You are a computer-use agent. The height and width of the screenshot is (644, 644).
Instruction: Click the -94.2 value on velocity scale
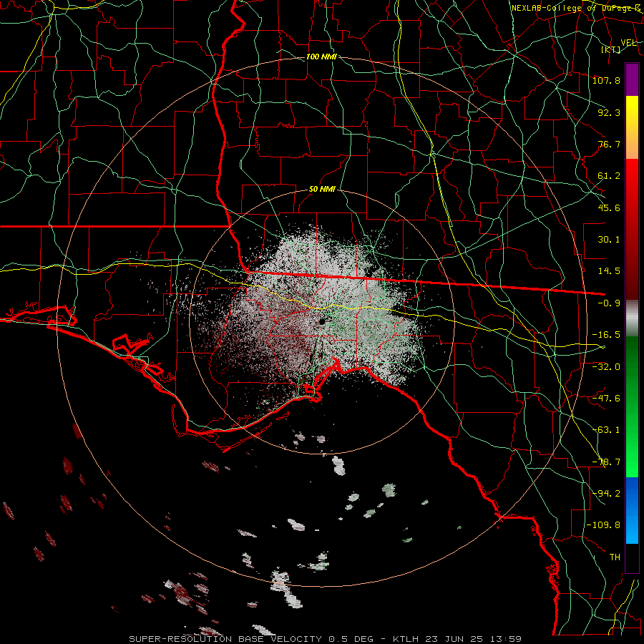click(x=606, y=494)
